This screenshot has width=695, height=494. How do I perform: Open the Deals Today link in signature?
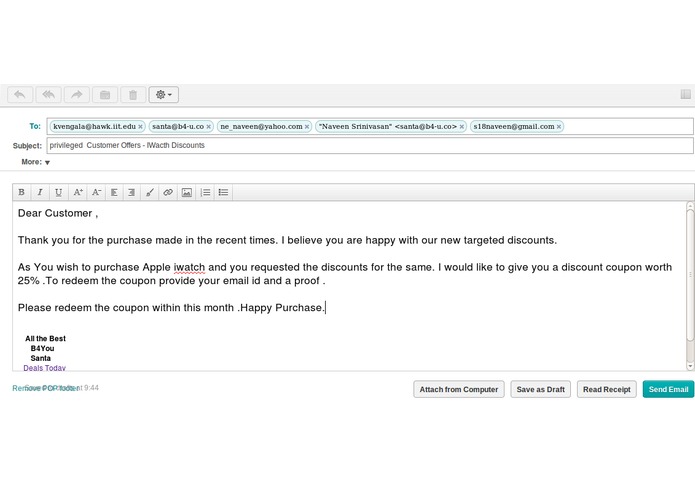[44, 368]
